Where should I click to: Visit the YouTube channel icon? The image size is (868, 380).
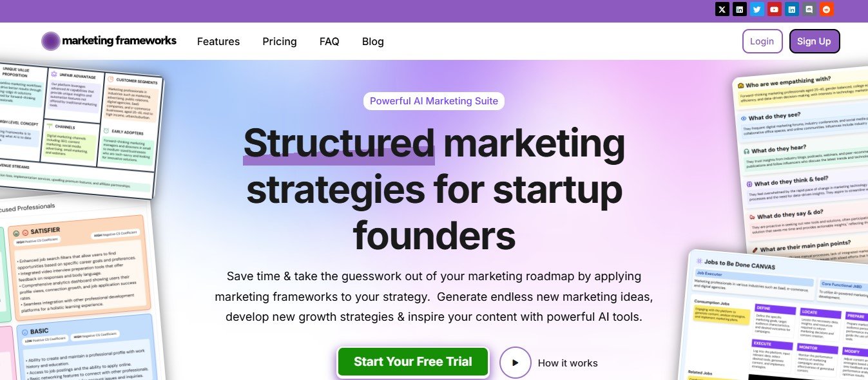point(775,10)
